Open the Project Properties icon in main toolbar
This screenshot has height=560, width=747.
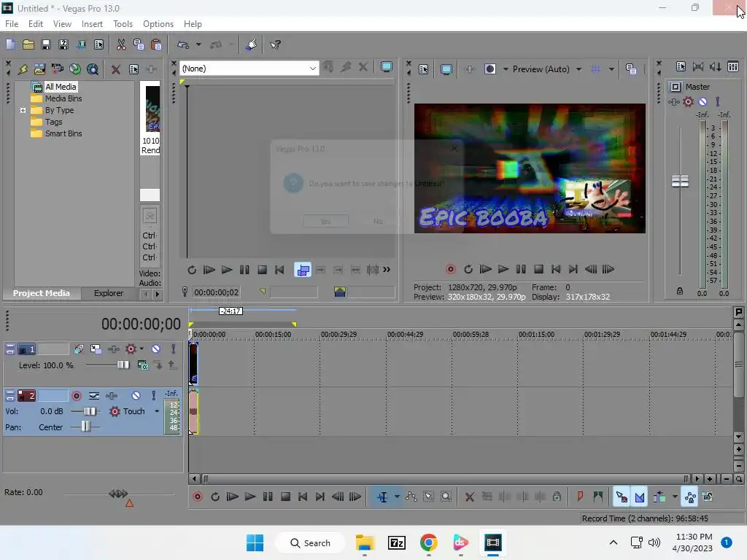(x=98, y=44)
